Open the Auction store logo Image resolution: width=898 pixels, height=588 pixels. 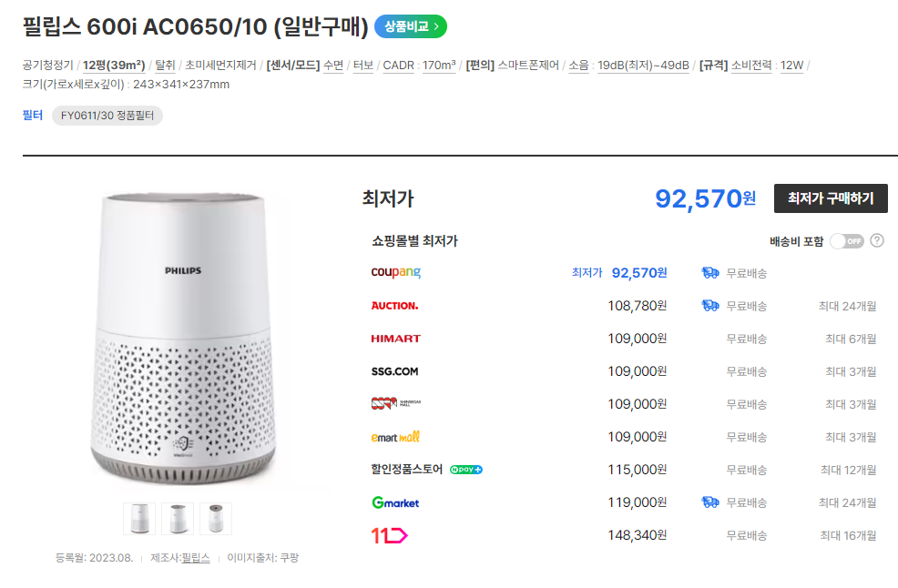click(394, 305)
